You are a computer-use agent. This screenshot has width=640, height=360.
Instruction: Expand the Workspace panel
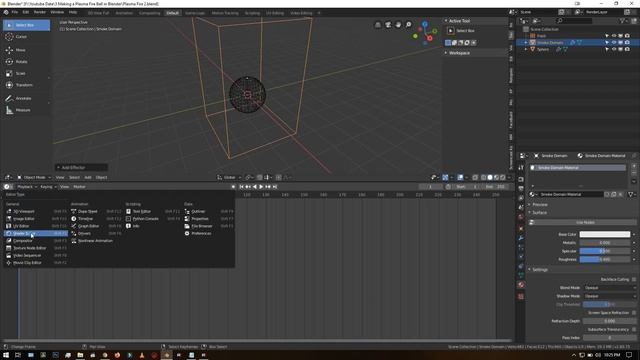[459, 53]
